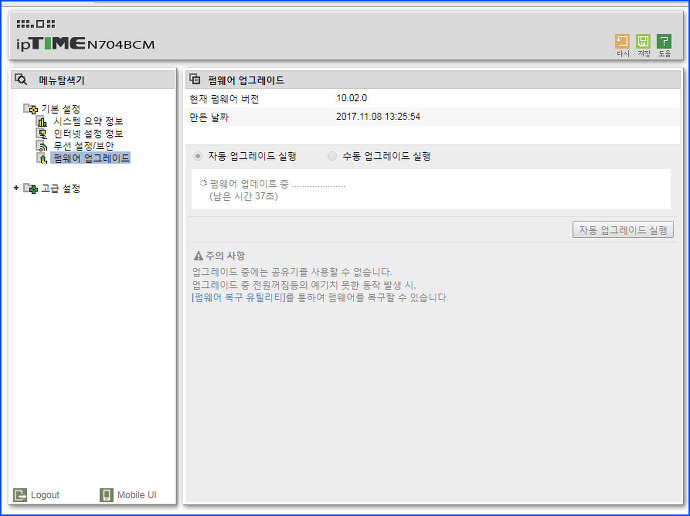This screenshot has width=690, height=516.
Task: Select 수동 업그레이드 실행 radio button
Action: point(332,156)
